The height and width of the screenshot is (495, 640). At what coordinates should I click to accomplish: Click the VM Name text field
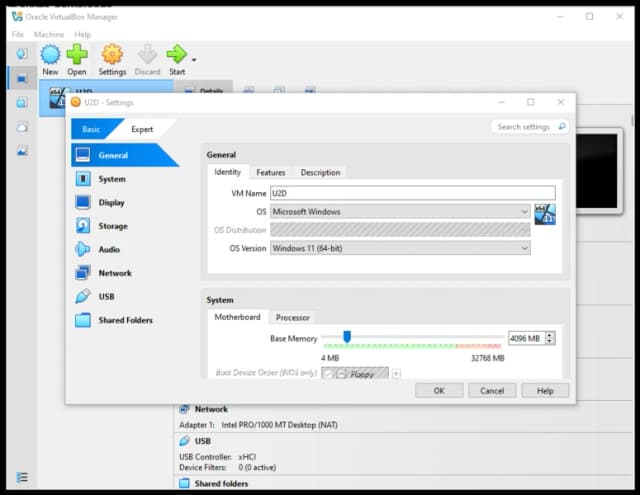point(413,193)
